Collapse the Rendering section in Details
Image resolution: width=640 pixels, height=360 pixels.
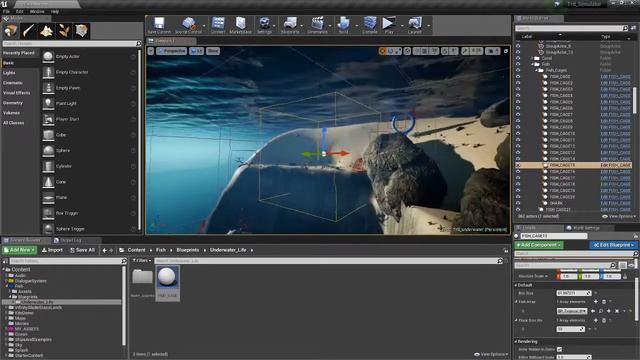click(x=516, y=341)
